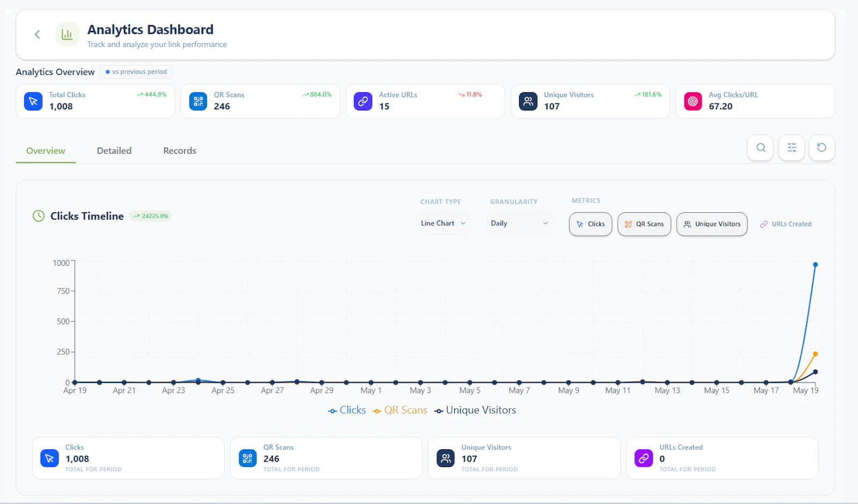Viewport: 858px width, 504px height.
Task: Toggle the Unique Visitors metric button
Action: tap(712, 224)
